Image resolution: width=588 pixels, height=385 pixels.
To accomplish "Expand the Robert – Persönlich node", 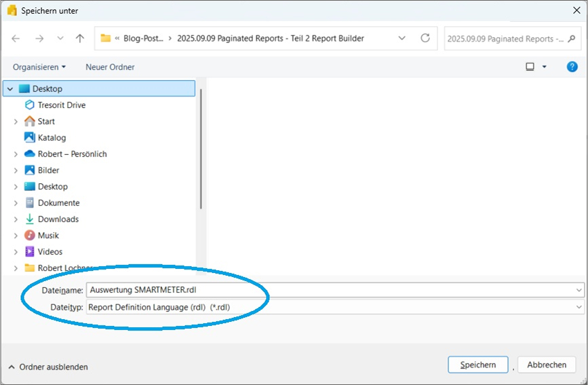I will pos(16,154).
